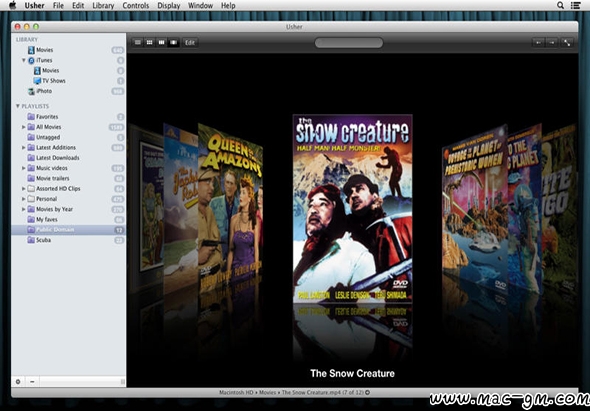
Task: Expand the All Movies folder
Action: pyautogui.click(x=24, y=127)
